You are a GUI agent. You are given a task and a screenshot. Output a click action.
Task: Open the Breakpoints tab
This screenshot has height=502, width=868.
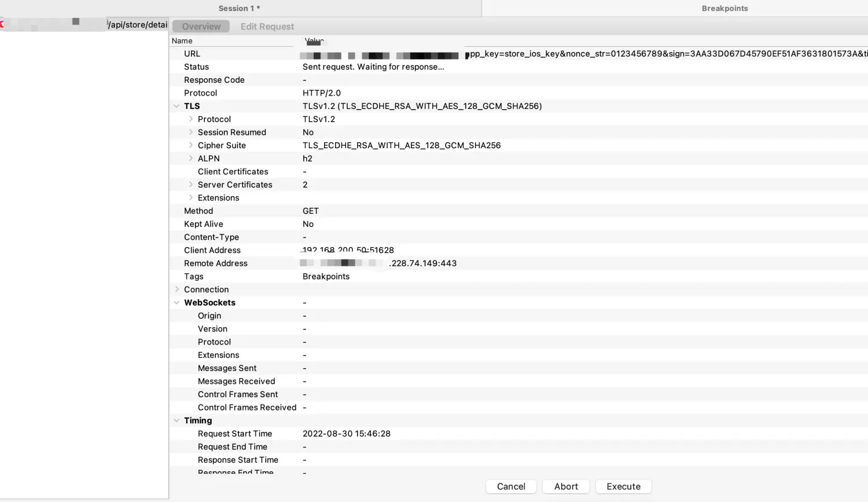[724, 8]
